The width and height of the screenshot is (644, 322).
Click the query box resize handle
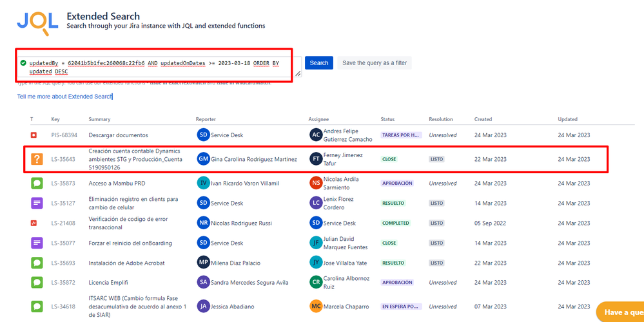(297, 74)
